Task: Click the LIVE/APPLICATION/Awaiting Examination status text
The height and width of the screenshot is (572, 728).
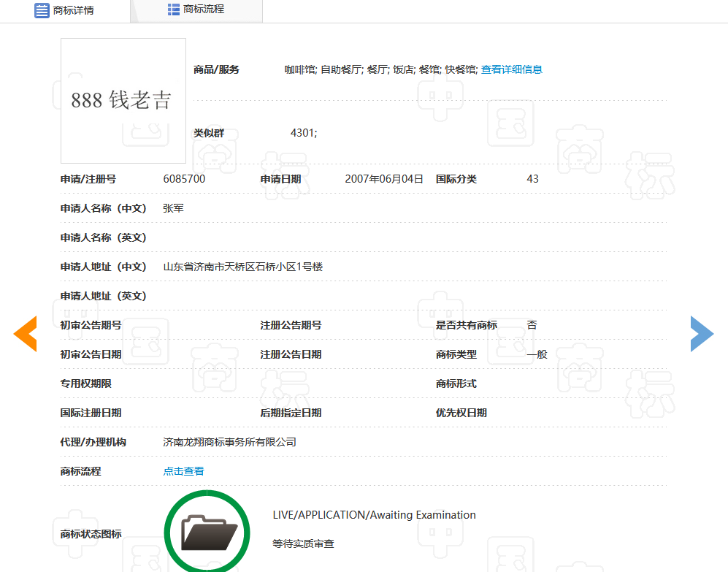Action: (374, 514)
